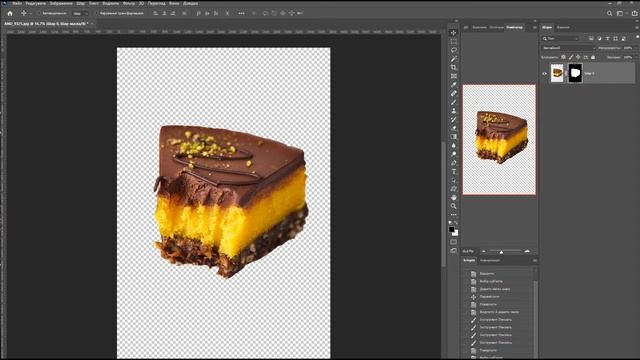Open the 3D menu
This screenshot has height=360, width=640.
coord(141,3)
